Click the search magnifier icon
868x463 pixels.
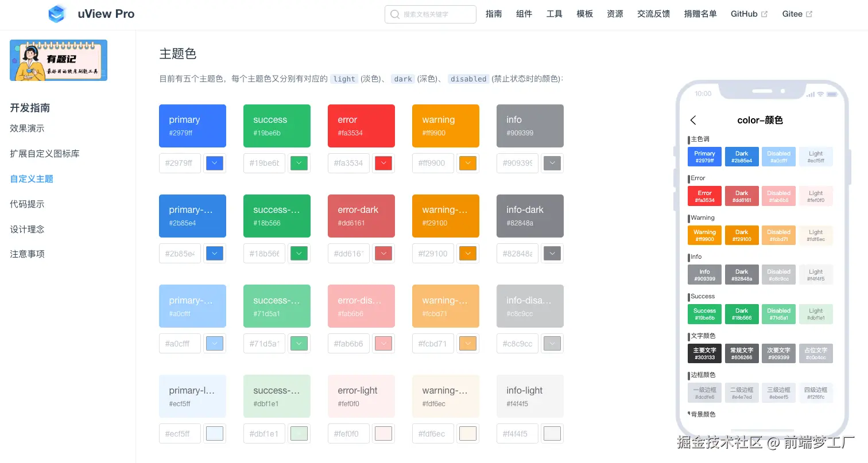point(395,14)
